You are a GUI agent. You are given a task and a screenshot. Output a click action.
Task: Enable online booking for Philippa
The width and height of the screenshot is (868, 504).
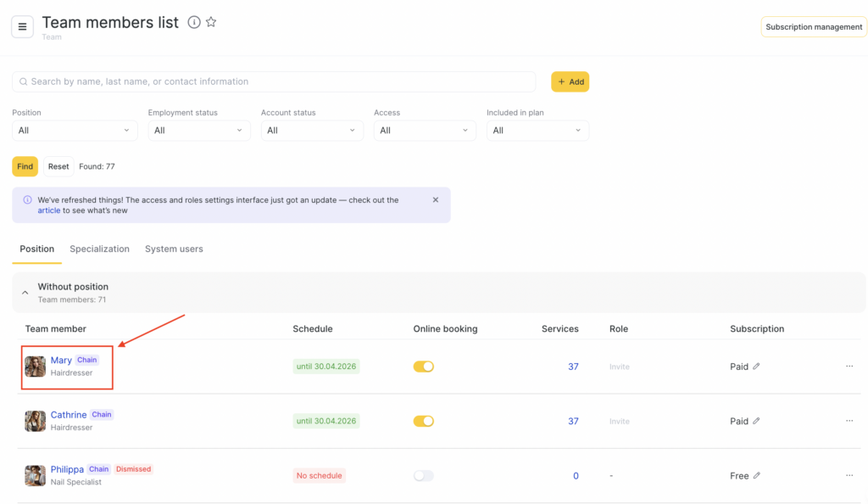(x=423, y=476)
